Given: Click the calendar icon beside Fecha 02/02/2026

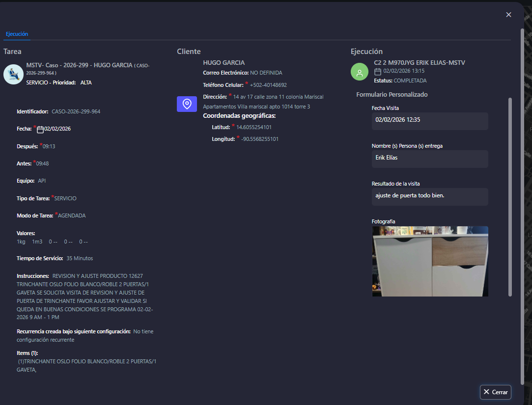Looking at the screenshot, I should pos(40,130).
